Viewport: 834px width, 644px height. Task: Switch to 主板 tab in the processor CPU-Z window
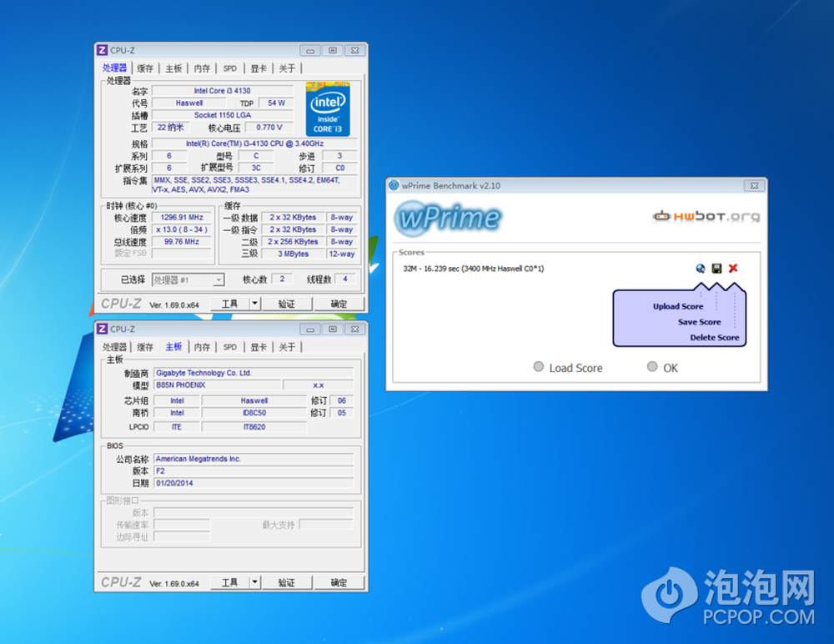[173, 68]
